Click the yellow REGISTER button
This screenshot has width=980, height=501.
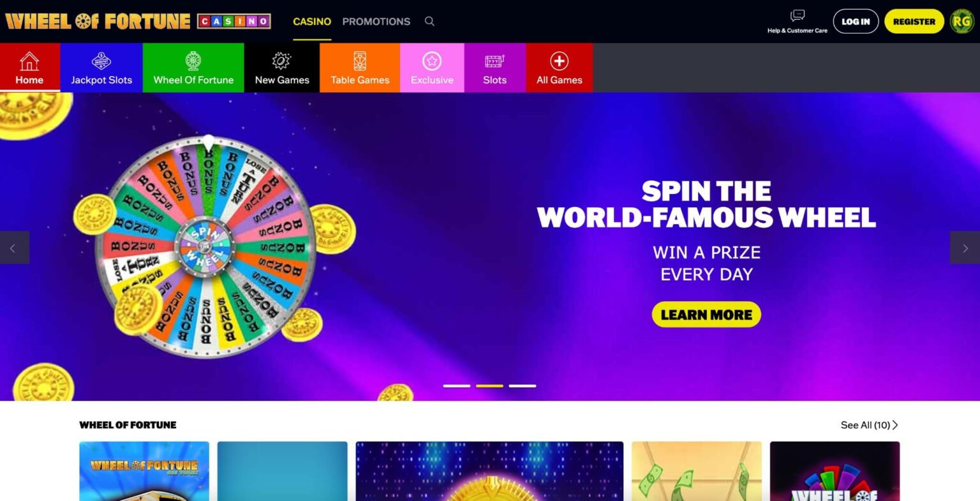tap(914, 21)
